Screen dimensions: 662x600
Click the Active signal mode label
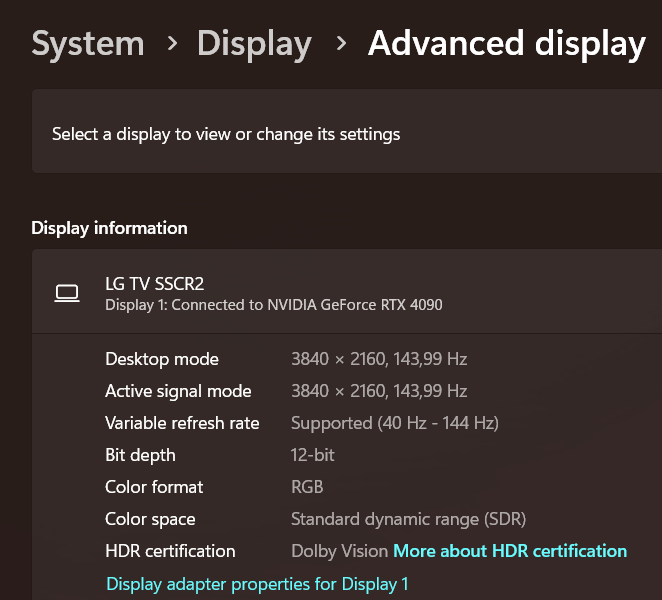coord(178,391)
